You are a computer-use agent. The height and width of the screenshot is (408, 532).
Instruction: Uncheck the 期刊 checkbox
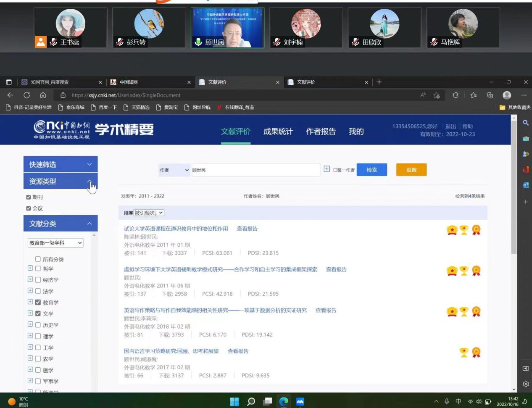[x=29, y=197]
